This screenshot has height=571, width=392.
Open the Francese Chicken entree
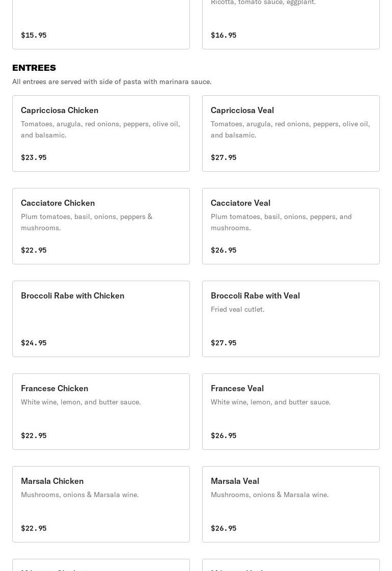[101, 412]
